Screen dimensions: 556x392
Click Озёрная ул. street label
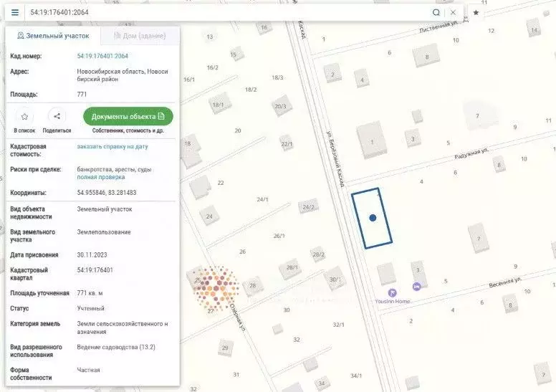237,317
